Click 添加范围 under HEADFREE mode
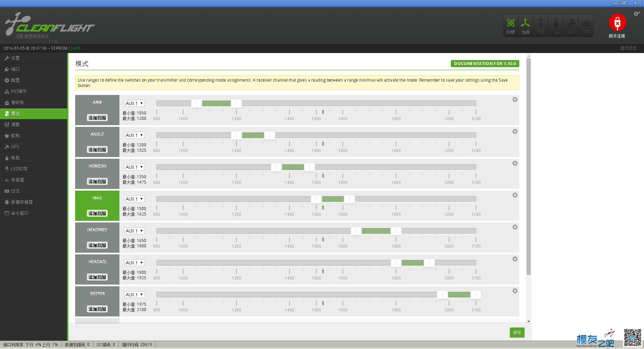Screen dimensions: 644x349 (x=97, y=245)
